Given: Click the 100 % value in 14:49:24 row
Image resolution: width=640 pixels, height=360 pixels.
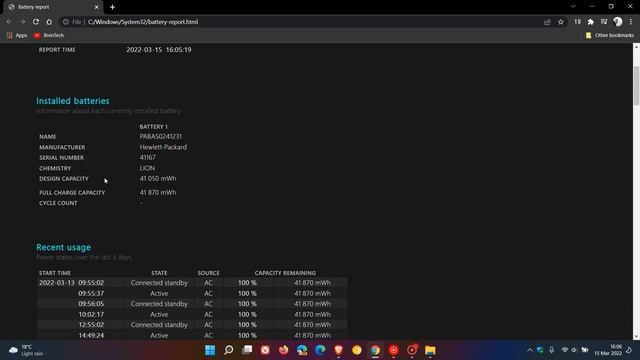Looking at the screenshot, I should click(247, 335).
